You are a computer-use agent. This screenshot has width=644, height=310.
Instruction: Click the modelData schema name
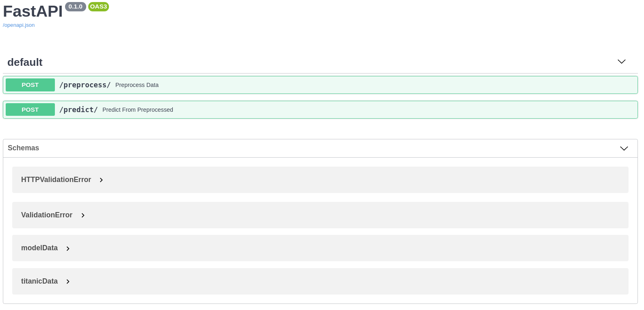pyautogui.click(x=39, y=248)
